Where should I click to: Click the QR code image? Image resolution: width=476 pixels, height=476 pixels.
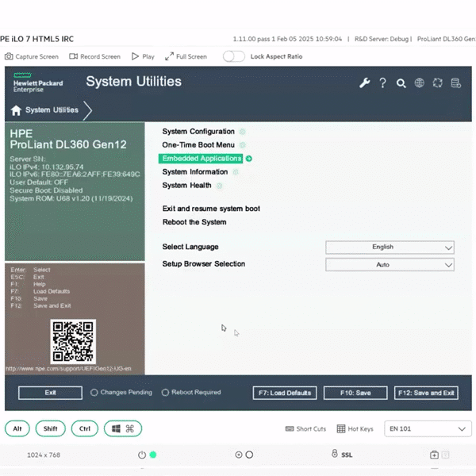point(73,341)
